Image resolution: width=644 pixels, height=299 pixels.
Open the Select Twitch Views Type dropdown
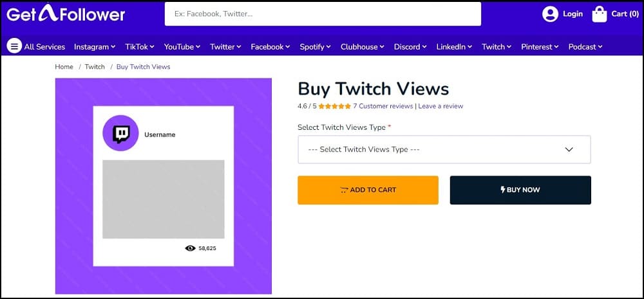tap(444, 150)
